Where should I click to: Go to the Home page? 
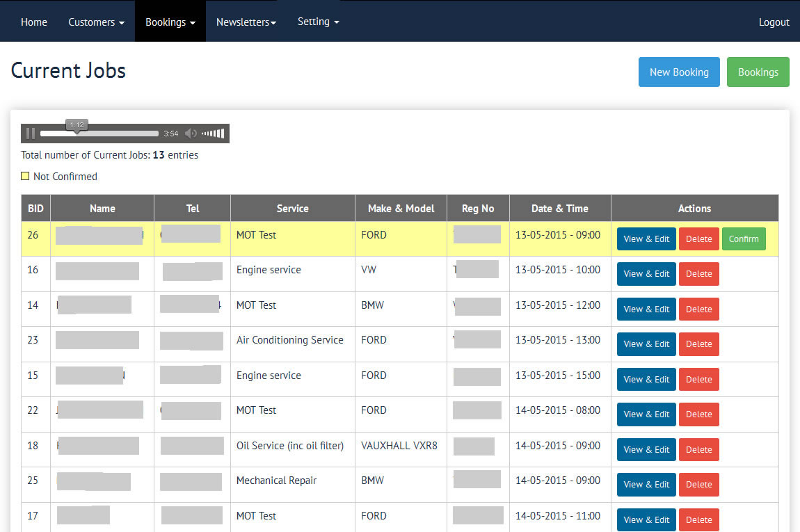click(x=34, y=22)
